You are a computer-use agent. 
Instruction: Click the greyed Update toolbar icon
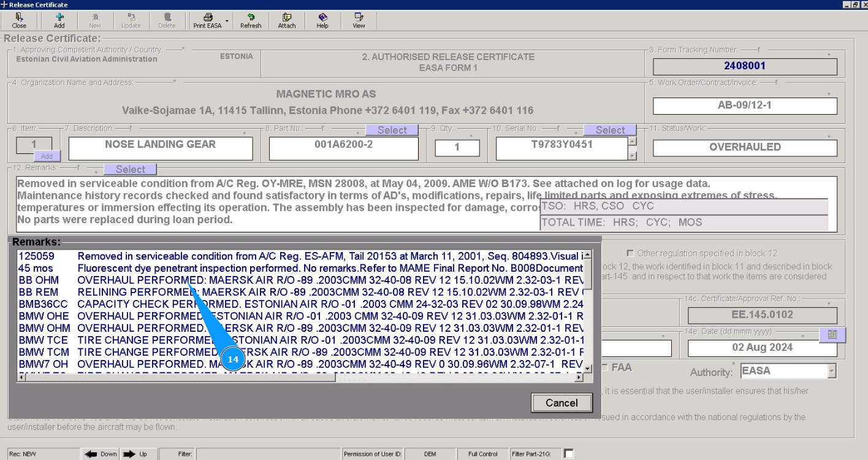pyautogui.click(x=131, y=21)
